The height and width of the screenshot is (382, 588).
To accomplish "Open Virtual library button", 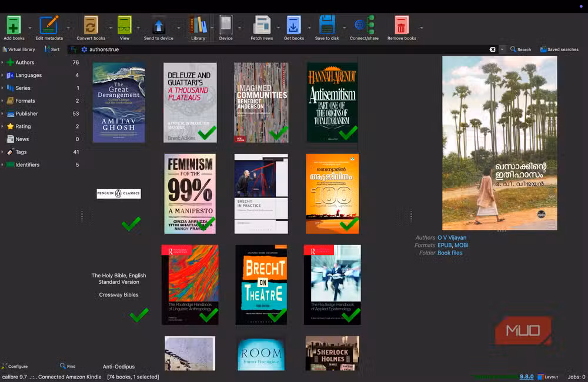I will click(19, 49).
